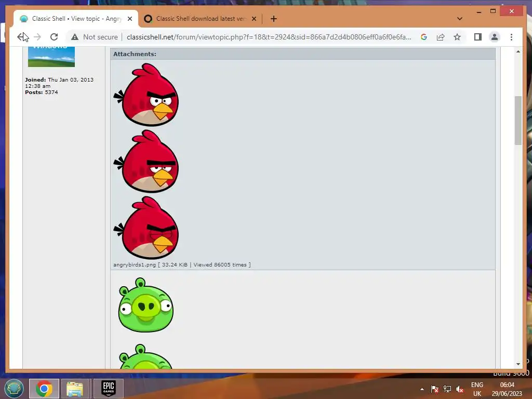Image resolution: width=532 pixels, height=399 pixels.
Task: Open the browser side panel
Action: coord(478,37)
